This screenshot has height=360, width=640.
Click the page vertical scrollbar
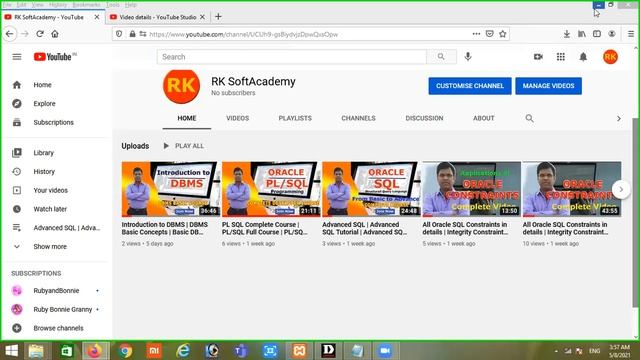coord(636,212)
